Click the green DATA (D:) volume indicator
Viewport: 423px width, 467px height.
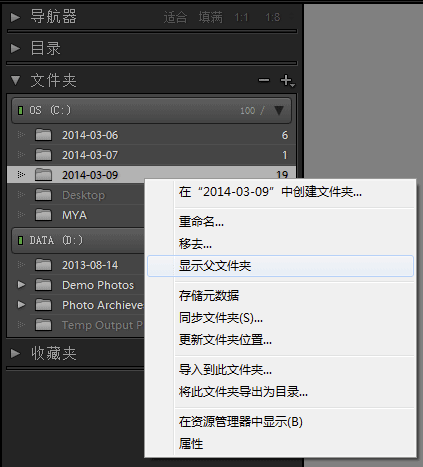click(x=20, y=240)
